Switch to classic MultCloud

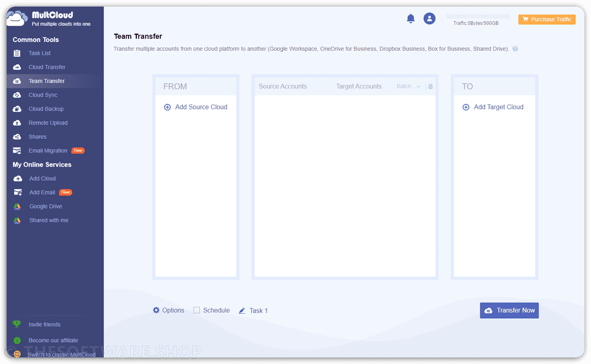pyautogui.click(x=61, y=355)
